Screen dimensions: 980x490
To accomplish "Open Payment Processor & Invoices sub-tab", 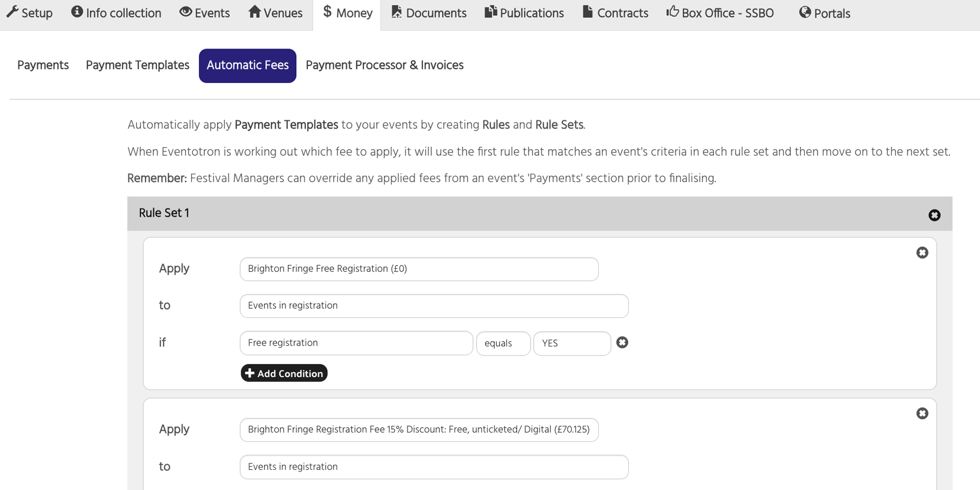I will [x=384, y=65].
